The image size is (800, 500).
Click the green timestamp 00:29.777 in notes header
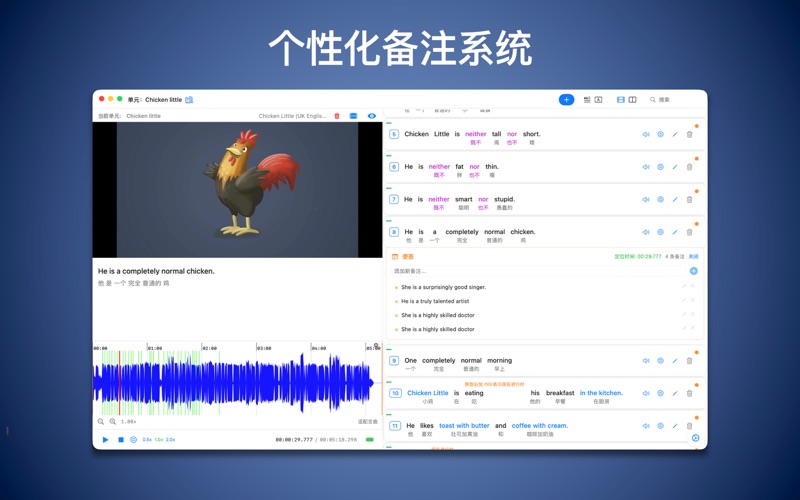[638, 257]
